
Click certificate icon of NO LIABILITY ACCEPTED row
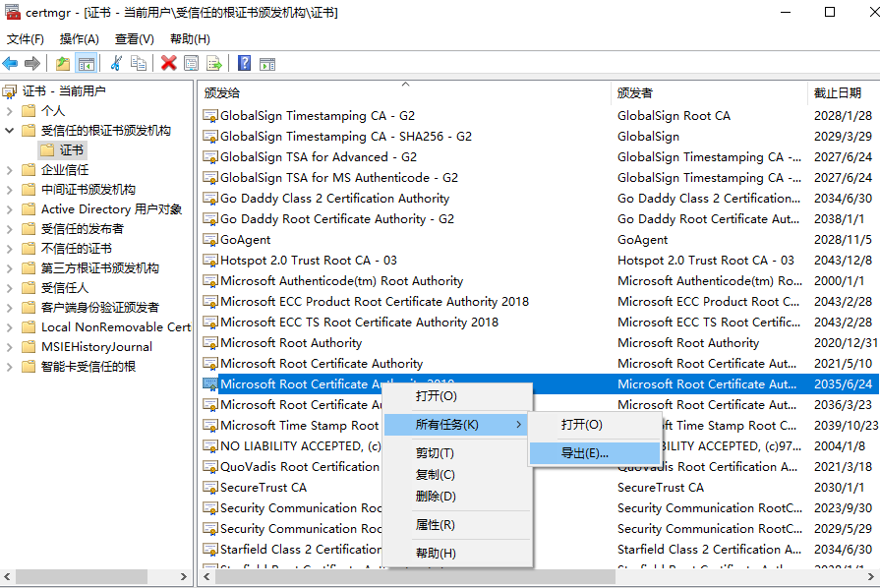click(x=210, y=446)
